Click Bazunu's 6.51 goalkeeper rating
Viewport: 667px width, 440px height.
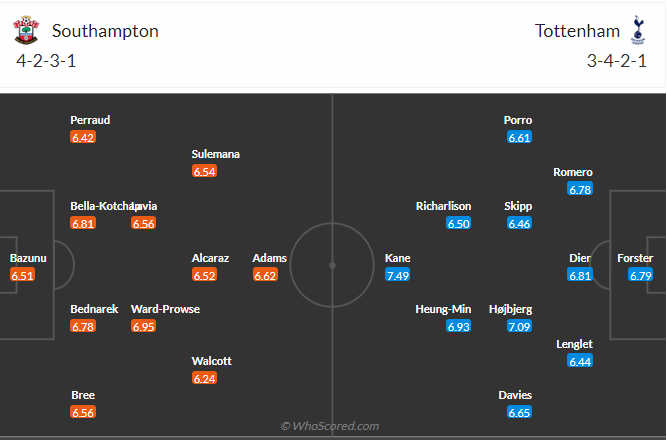coord(22,275)
